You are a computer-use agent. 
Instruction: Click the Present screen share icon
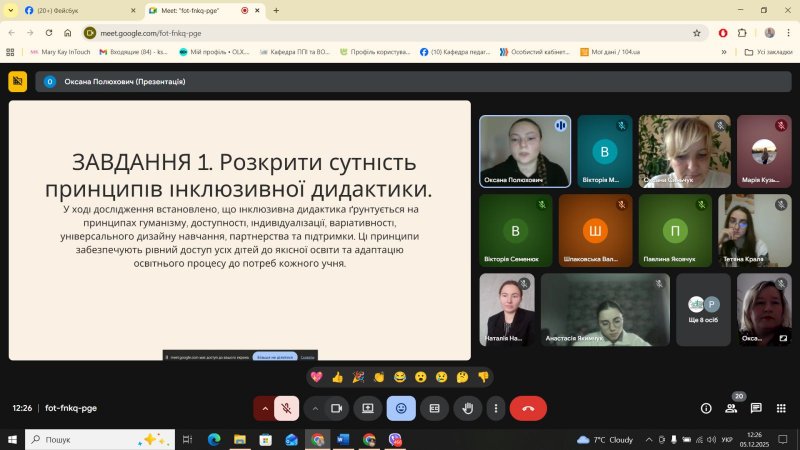368,408
